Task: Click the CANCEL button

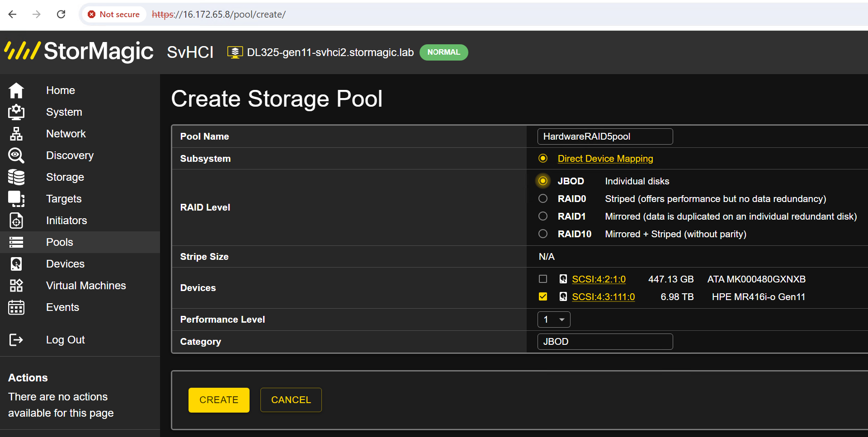Action: [291, 400]
